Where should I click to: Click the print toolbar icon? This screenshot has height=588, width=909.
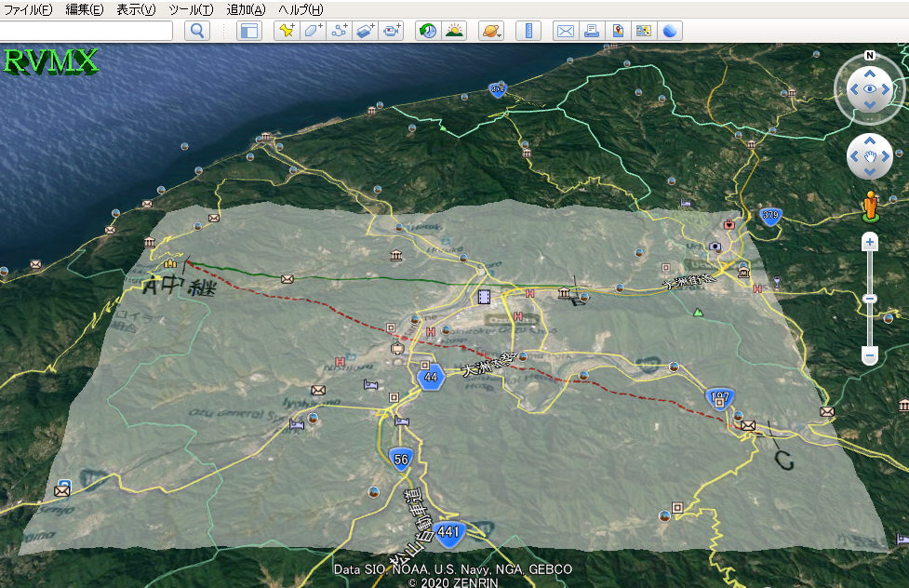tap(591, 31)
